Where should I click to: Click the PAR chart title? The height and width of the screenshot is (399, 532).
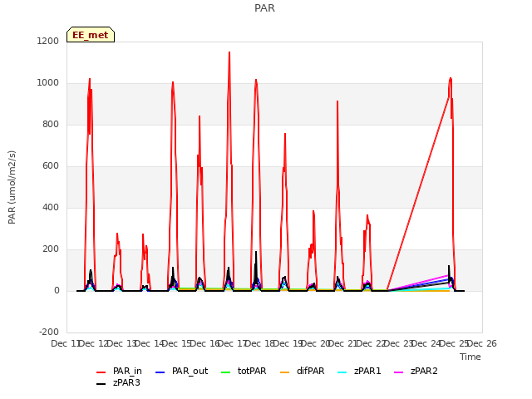264,8
